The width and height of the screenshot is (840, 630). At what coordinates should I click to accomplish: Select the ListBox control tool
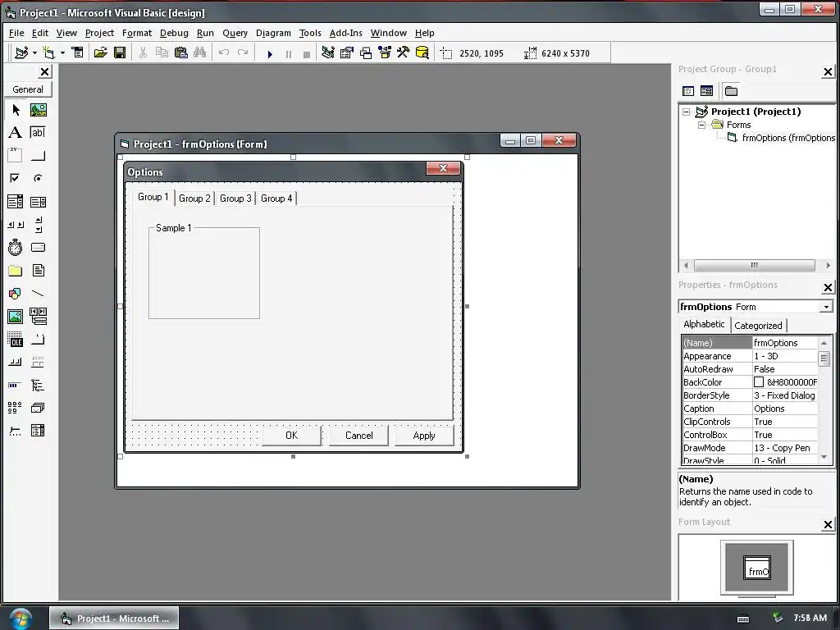coord(38,202)
